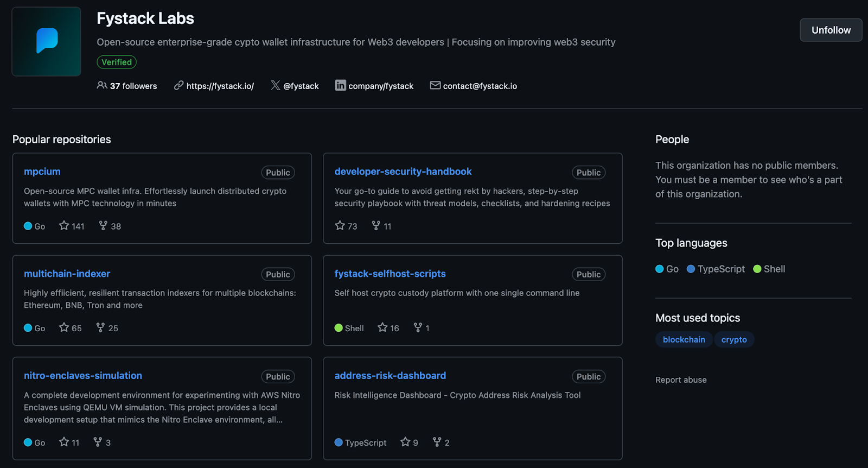Click the Public label on address-risk-dashboard card
The width and height of the screenshot is (868, 468).
(x=589, y=377)
